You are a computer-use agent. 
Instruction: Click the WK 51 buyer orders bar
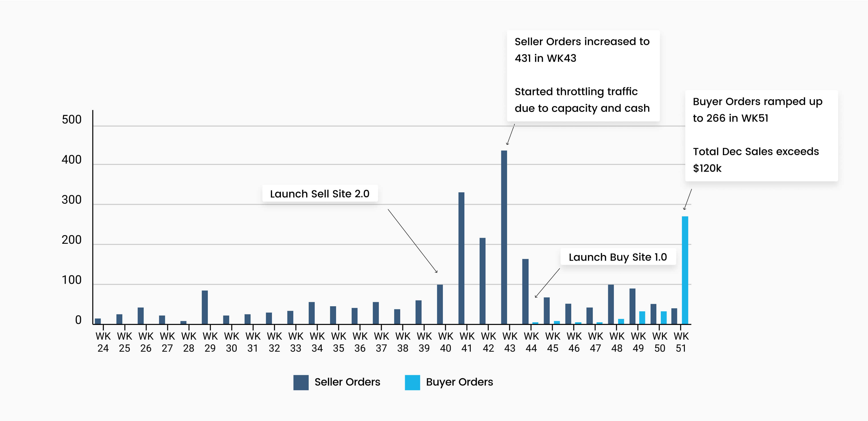[x=685, y=270]
